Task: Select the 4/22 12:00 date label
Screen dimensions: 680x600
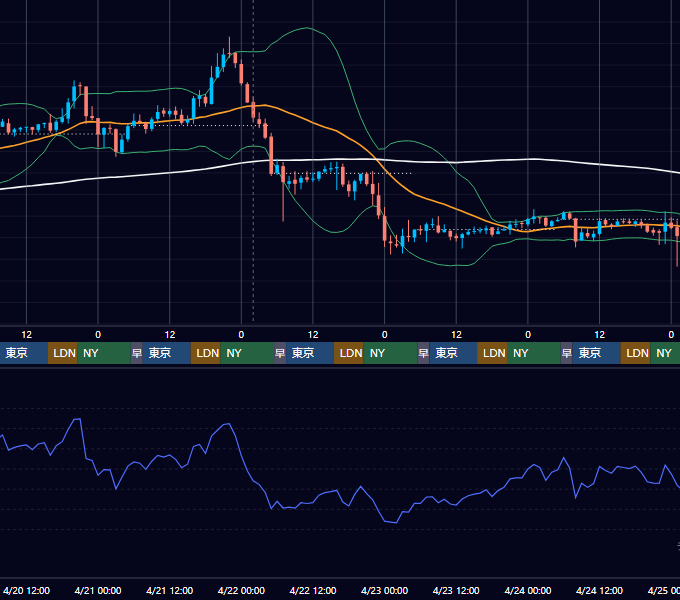Action: [313, 590]
